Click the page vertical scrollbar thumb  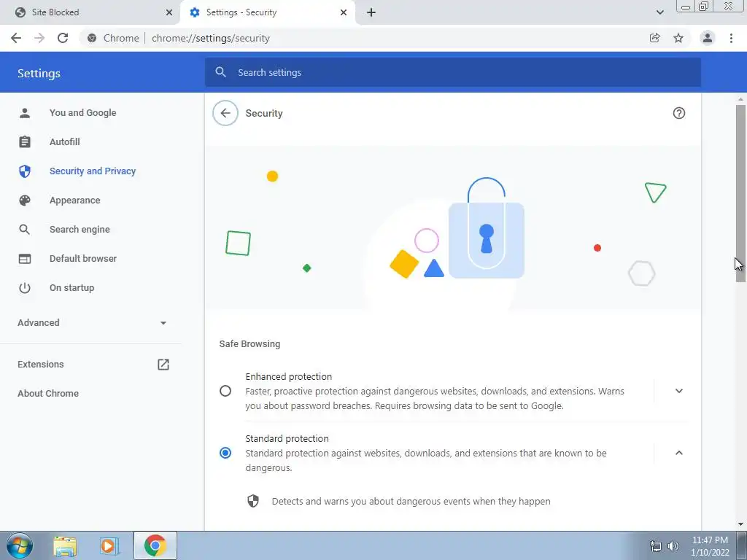[740, 192]
